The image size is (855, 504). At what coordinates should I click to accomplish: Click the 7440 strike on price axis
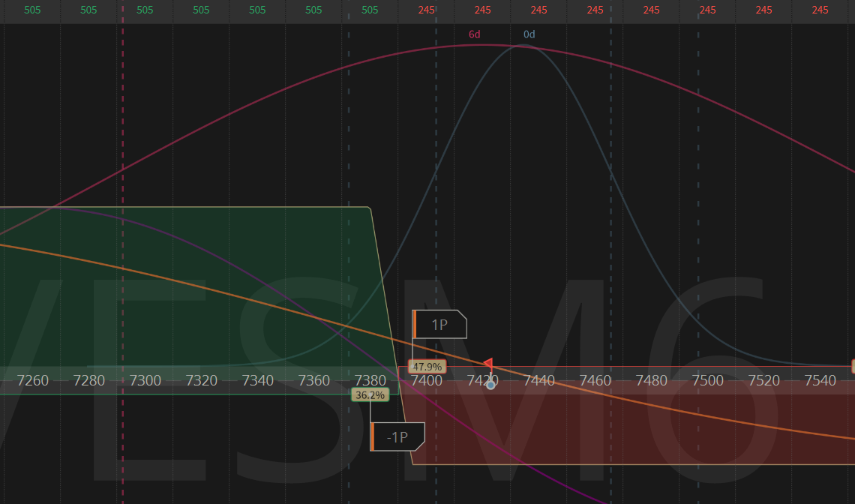(x=538, y=380)
